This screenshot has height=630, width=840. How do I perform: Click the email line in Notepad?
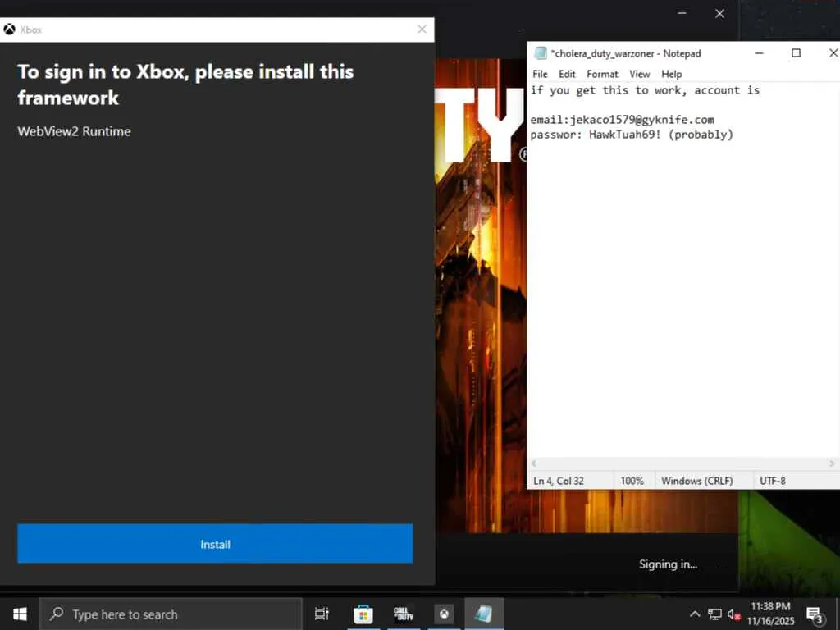(622, 120)
